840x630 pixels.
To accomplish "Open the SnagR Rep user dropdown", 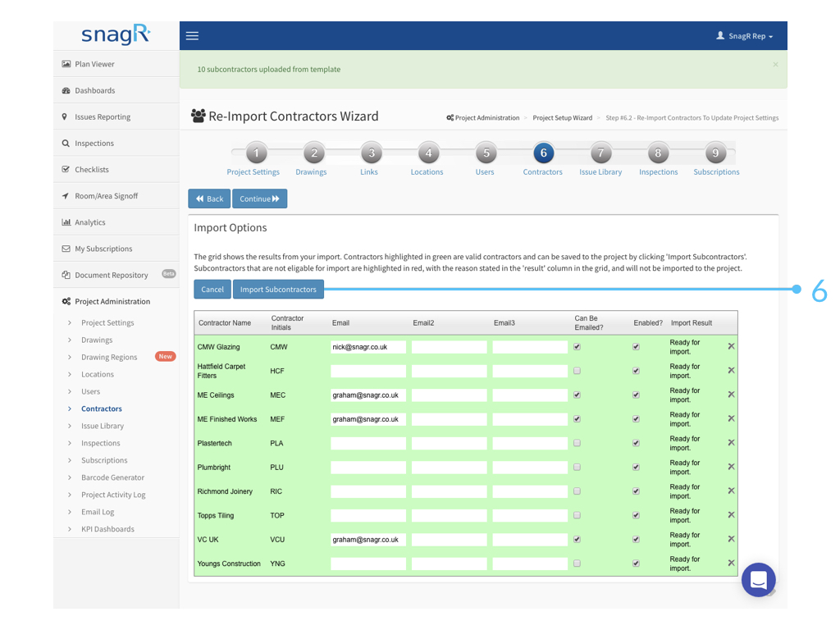I will tap(745, 36).
